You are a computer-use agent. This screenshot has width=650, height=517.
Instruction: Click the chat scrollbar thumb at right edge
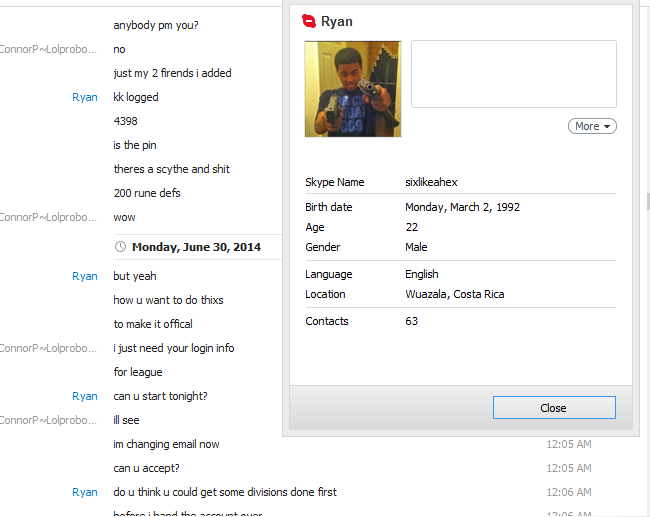coord(648,201)
